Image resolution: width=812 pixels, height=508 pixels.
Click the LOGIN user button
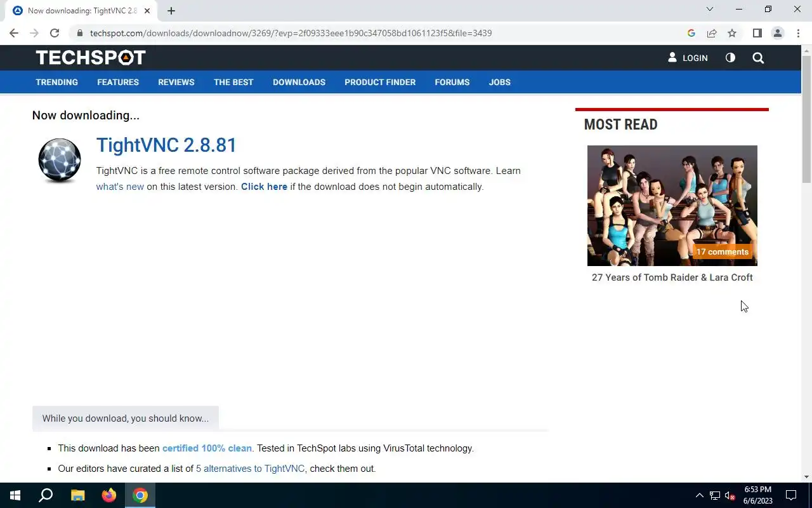(688, 58)
